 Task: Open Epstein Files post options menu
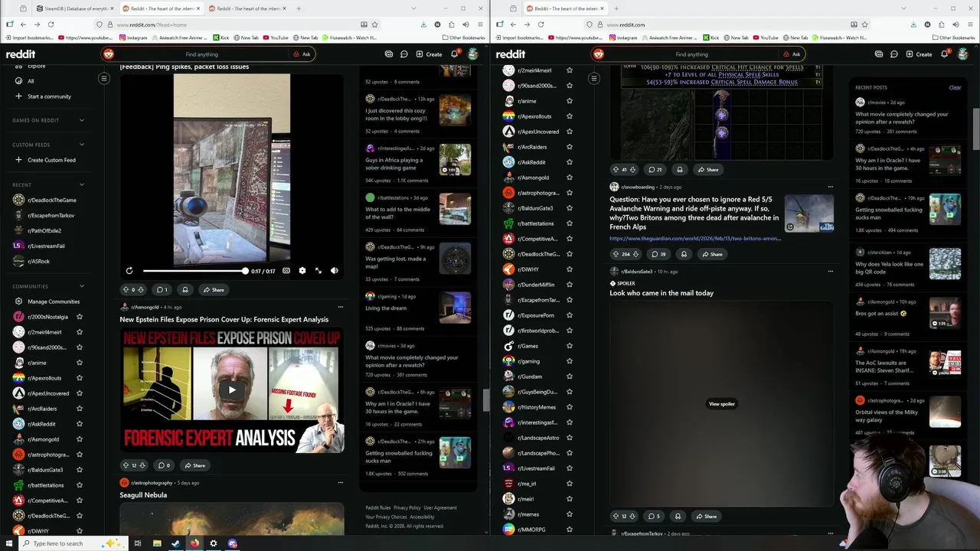click(x=340, y=307)
